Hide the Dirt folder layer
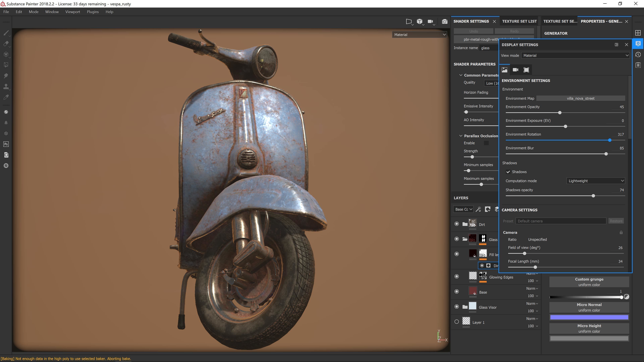The image size is (644, 362). (x=457, y=224)
